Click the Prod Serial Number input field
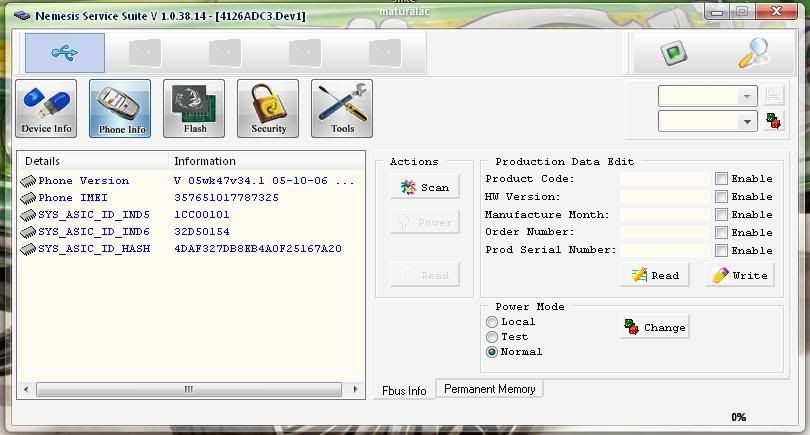810x435 pixels. tap(665, 251)
